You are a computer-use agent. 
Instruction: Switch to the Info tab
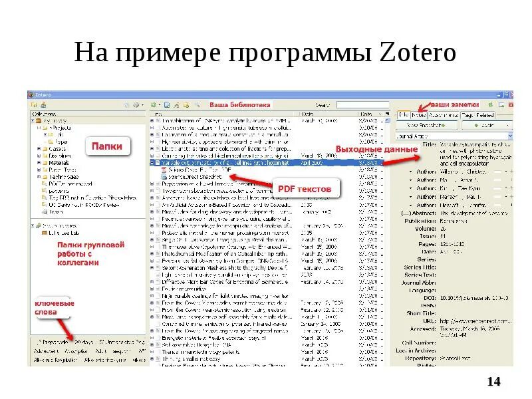(404, 115)
